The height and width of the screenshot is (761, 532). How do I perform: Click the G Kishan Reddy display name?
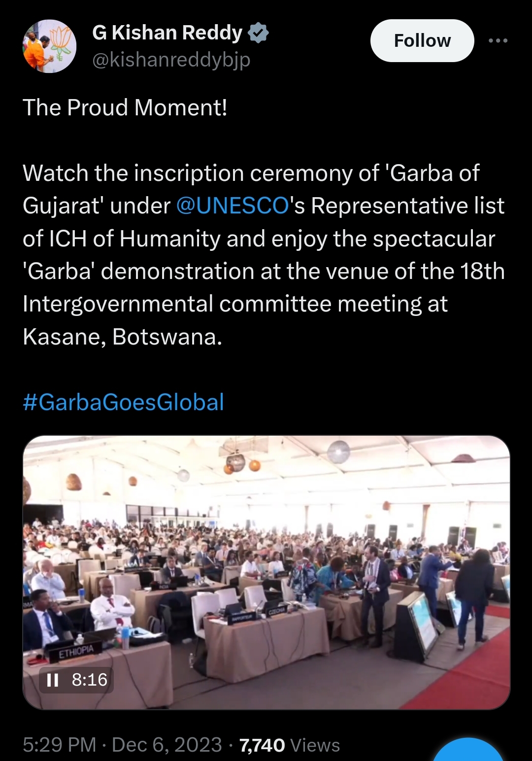[x=167, y=33]
